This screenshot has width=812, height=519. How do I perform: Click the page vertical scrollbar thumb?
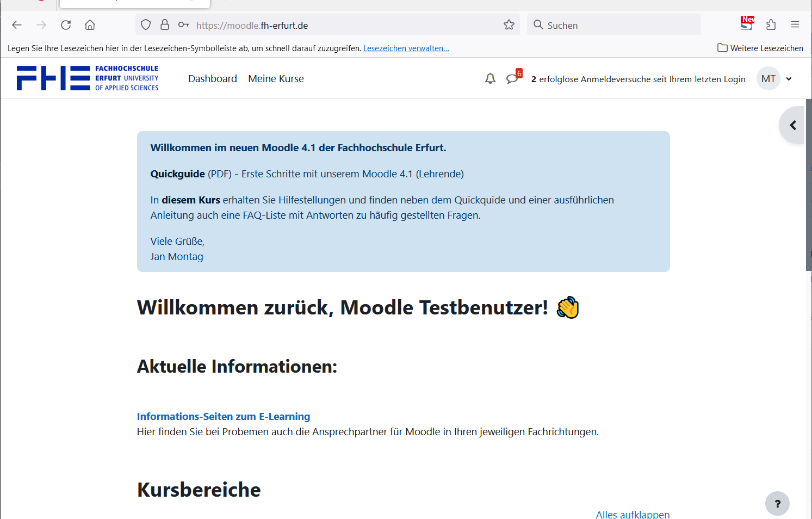[808, 185]
